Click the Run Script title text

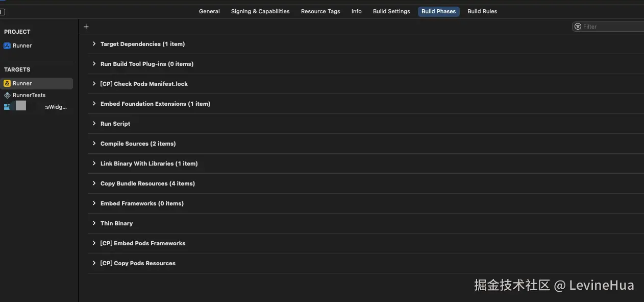tap(115, 124)
